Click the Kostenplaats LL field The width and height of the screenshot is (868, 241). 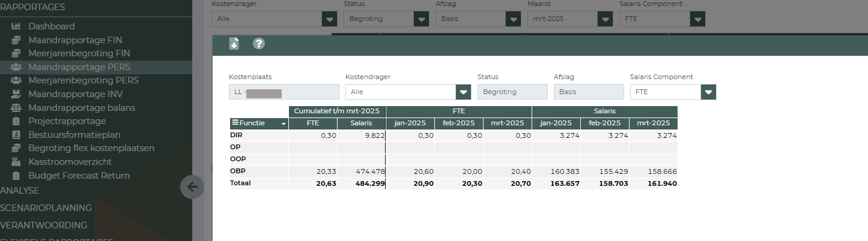click(284, 92)
